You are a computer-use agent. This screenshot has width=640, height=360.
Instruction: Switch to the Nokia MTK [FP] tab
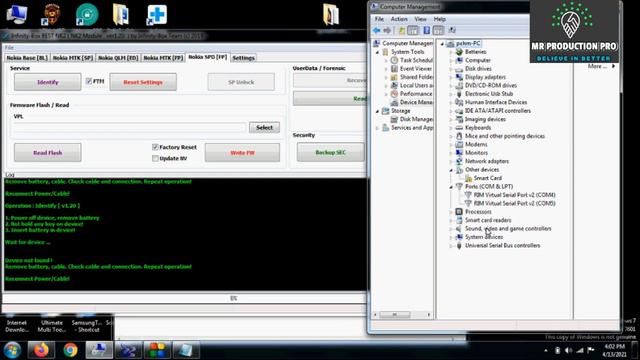click(163, 58)
